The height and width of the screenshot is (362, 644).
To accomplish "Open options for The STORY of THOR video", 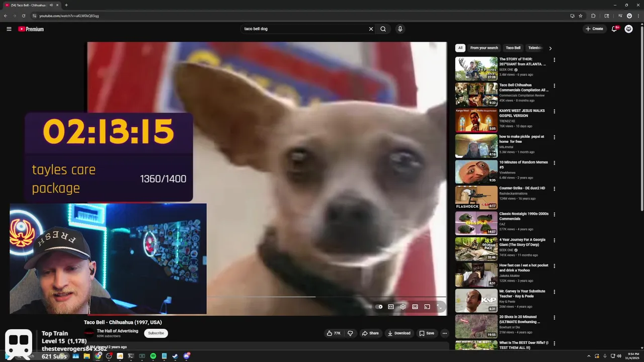I will pos(554,60).
